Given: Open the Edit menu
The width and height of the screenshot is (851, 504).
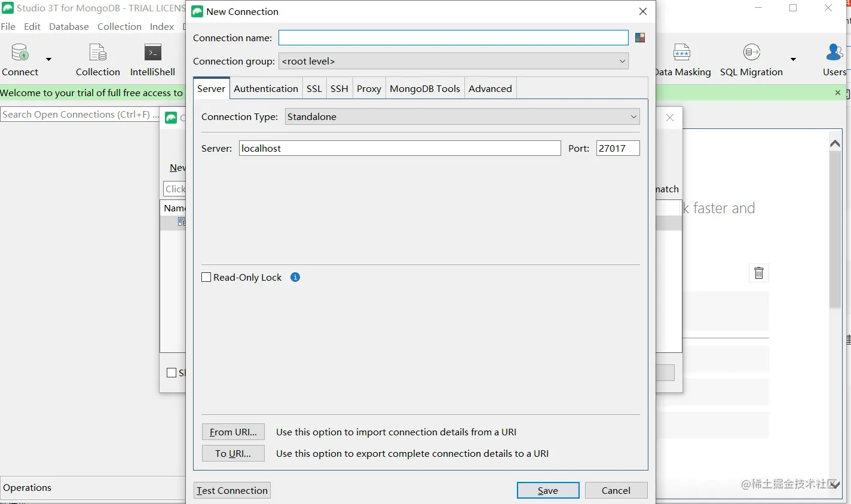Looking at the screenshot, I should (32, 26).
